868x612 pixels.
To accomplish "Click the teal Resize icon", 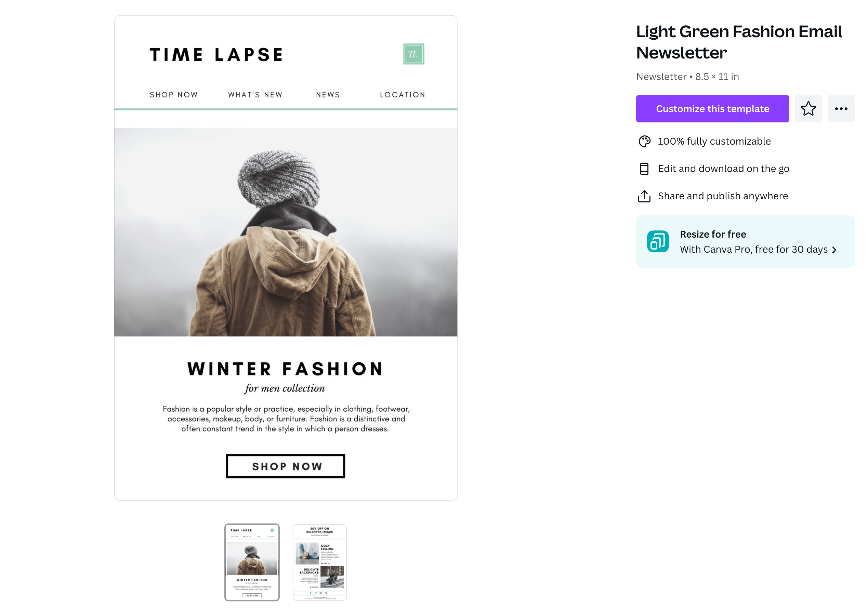I will click(658, 241).
